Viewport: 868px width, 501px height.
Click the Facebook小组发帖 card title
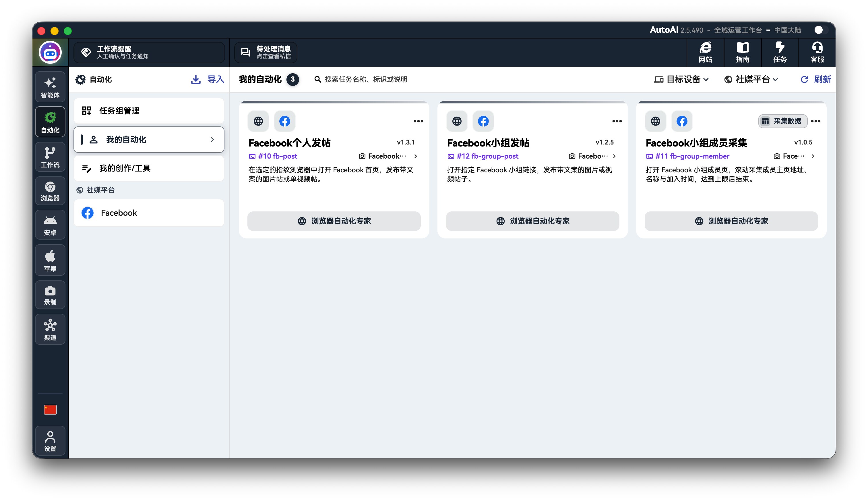(488, 143)
